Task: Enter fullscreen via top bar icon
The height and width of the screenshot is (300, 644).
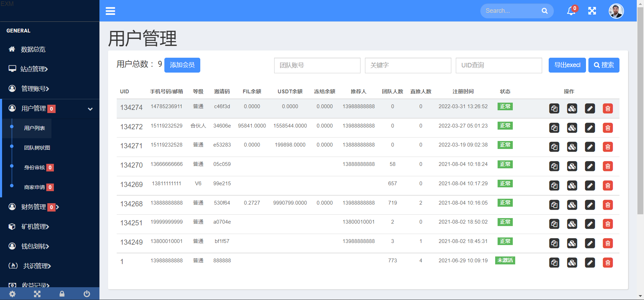Action: click(592, 11)
